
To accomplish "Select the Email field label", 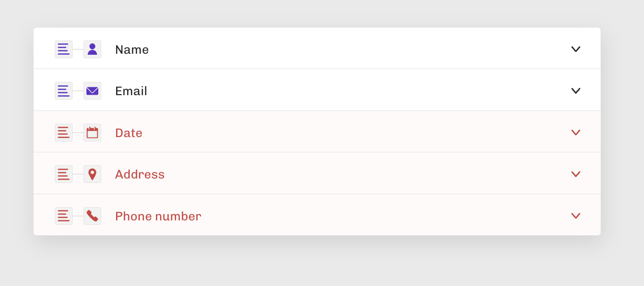I will (x=131, y=91).
